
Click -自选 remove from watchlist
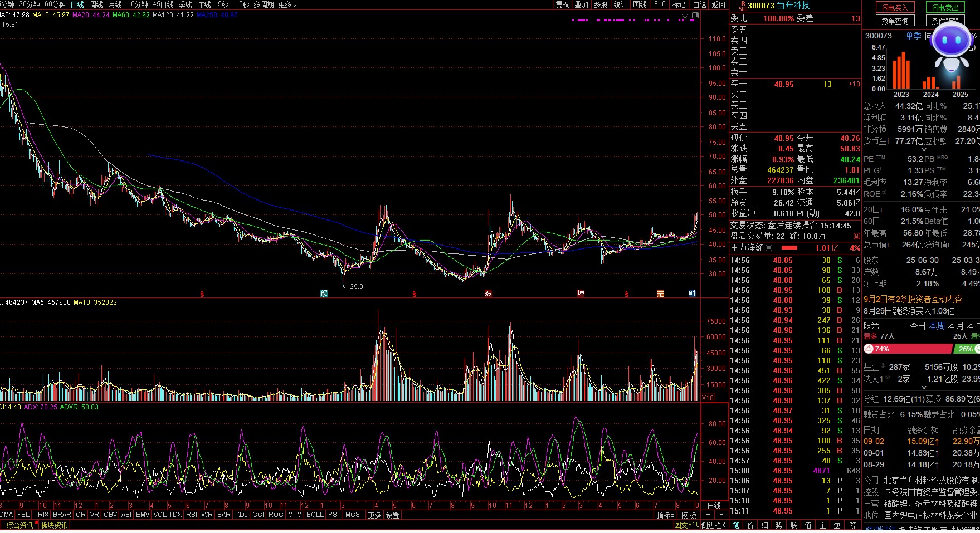point(699,4)
